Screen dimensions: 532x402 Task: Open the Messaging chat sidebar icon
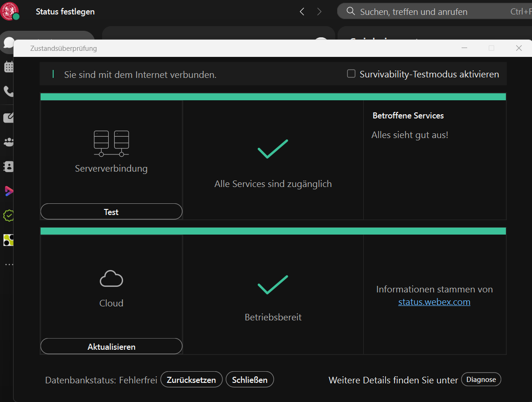tap(8, 42)
